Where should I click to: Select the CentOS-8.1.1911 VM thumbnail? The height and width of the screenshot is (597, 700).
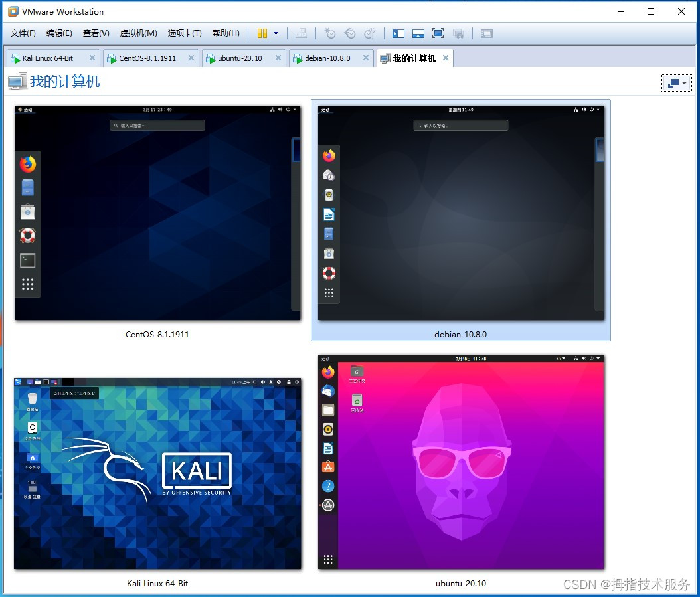(157, 213)
